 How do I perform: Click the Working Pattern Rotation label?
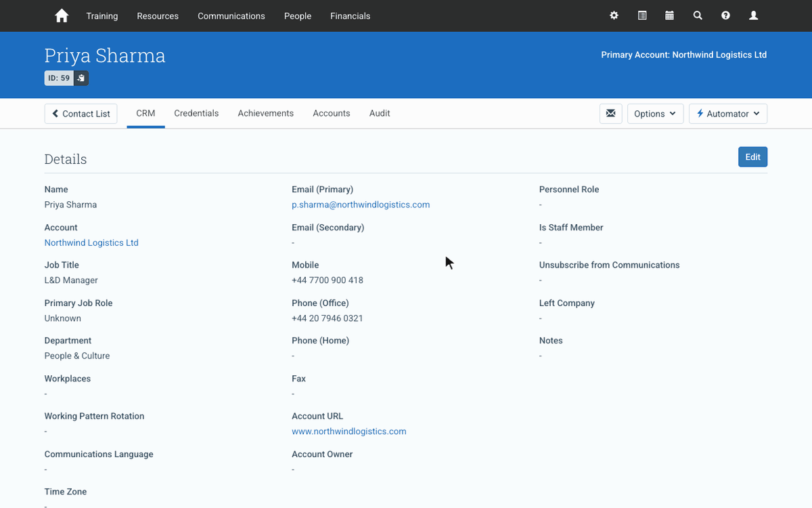coord(95,416)
